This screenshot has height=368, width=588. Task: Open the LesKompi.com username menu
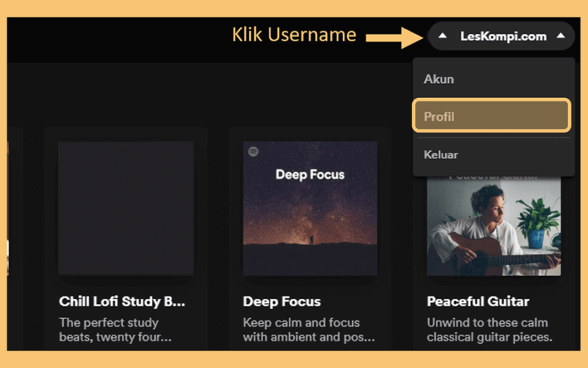coord(501,36)
